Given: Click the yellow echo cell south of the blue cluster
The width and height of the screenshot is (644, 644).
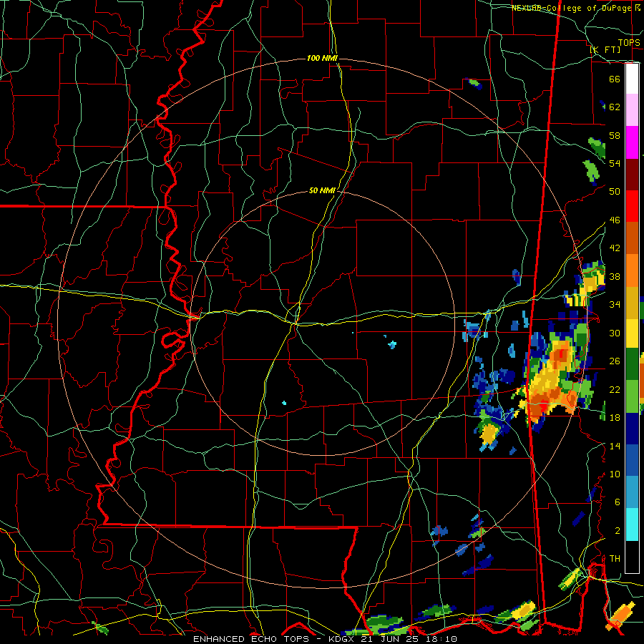Looking at the screenshot, I should pos(489,434).
